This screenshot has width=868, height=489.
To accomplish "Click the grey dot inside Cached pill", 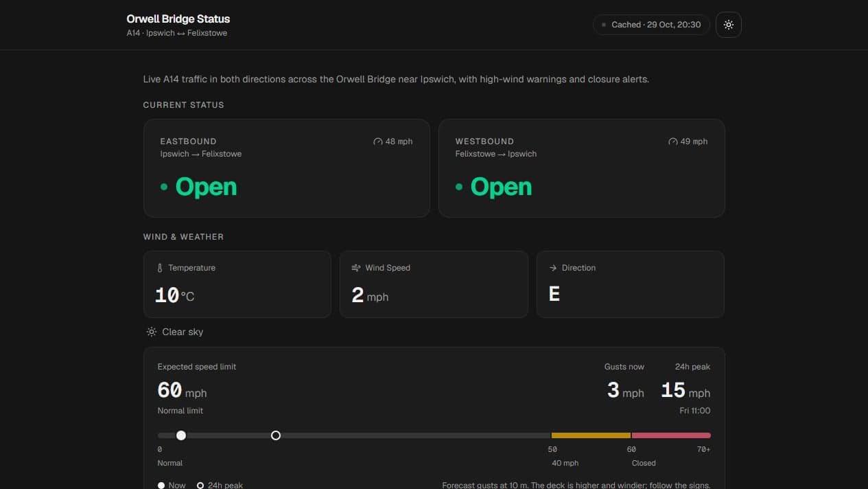I will click(x=604, y=25).
